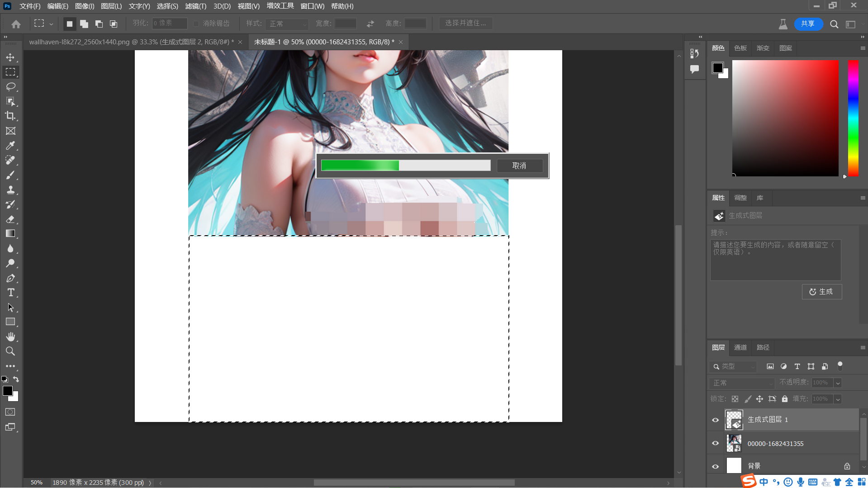The image size is (868, 488).
Task: Switch to the 路径 panel tab
Action: [763, 347]
